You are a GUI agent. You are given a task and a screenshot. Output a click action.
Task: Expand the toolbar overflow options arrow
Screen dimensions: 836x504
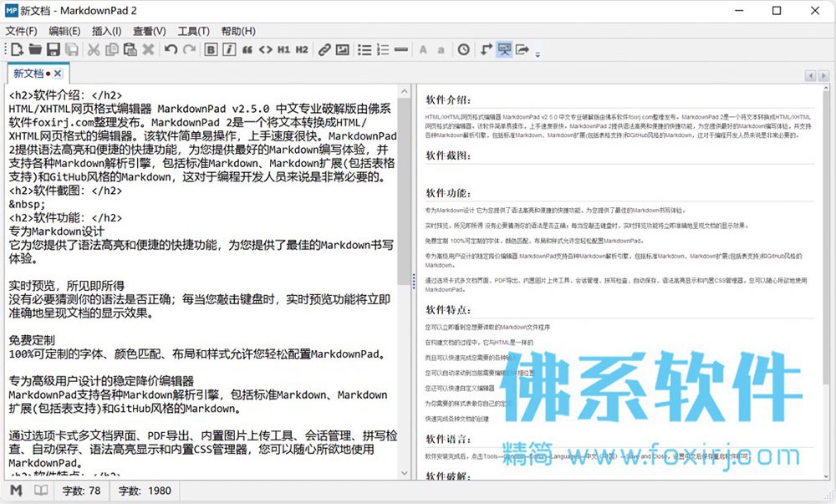tap(538, 53)
